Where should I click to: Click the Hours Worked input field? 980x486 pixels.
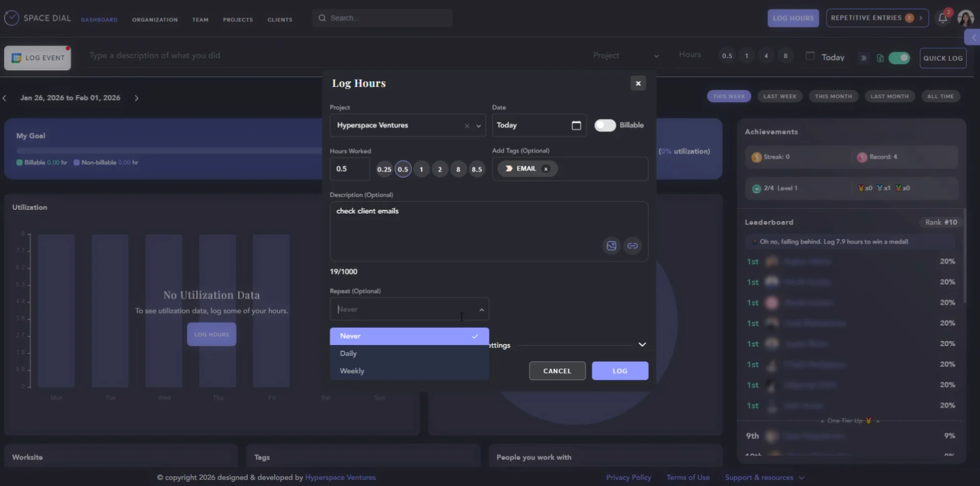pyautogui.click(x=349, y=169)
